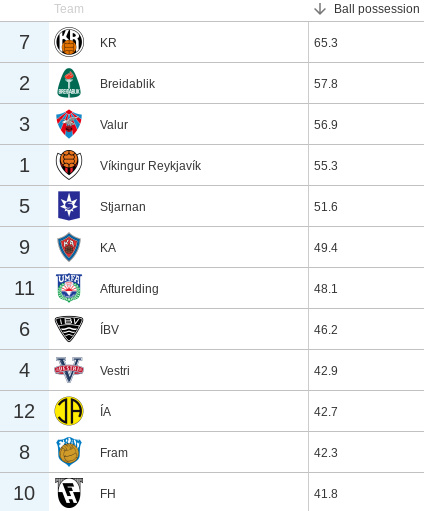Click rank number 12 for ÍA
424x511 pixels.
pos(24,411)
